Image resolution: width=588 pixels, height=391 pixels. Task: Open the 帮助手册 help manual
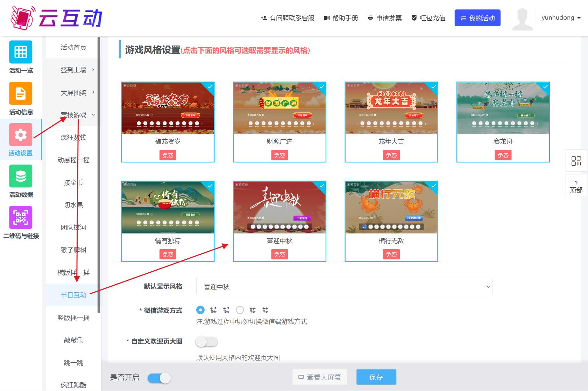[341, 18]
